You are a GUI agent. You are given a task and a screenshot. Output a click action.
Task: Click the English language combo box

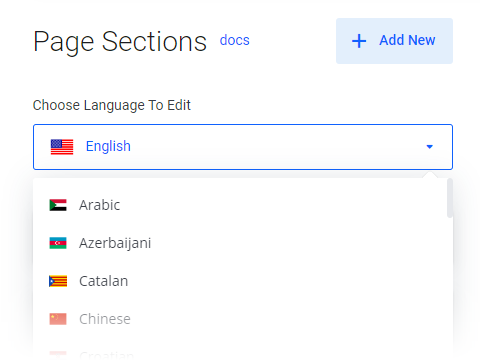(x=243, y=147)
